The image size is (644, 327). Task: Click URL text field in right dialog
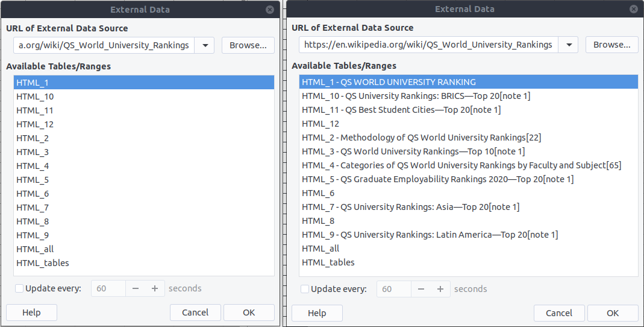(428, 45)
